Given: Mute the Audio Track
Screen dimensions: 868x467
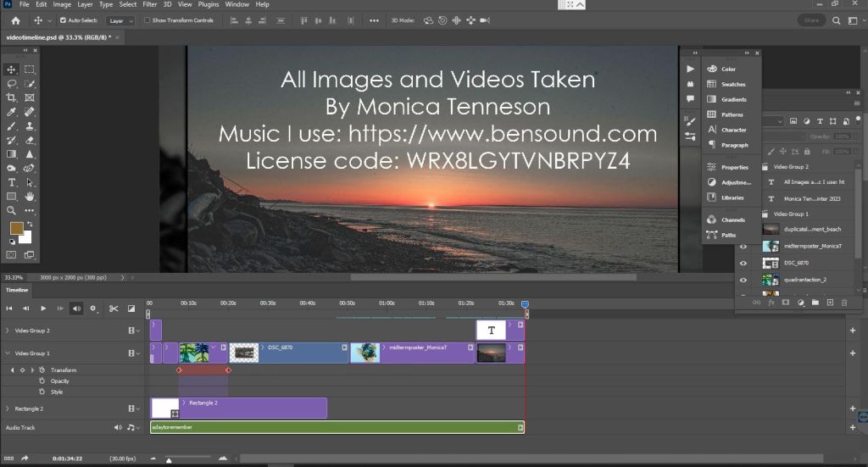Looking at the screenshot, I should click(118, 427).
